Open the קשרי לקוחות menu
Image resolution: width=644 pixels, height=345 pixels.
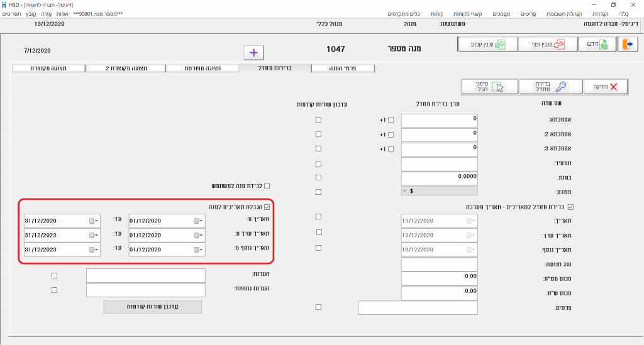[x=467, y=14]
